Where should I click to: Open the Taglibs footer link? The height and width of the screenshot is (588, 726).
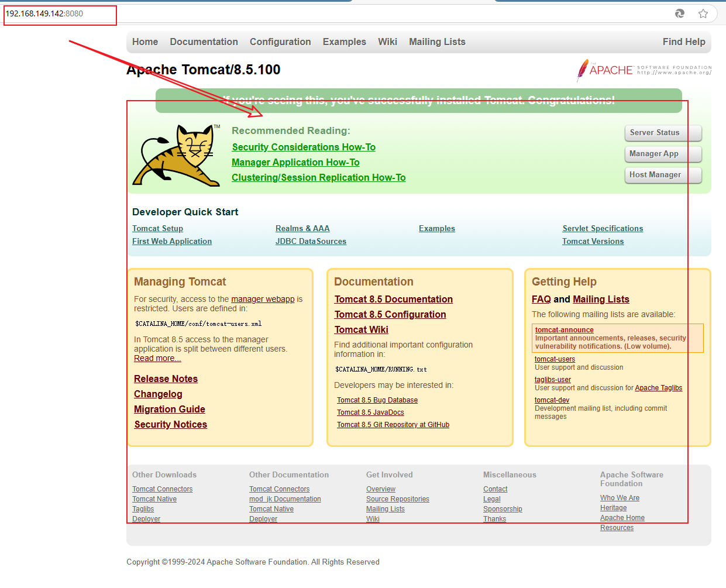click(x=143, y=509)
